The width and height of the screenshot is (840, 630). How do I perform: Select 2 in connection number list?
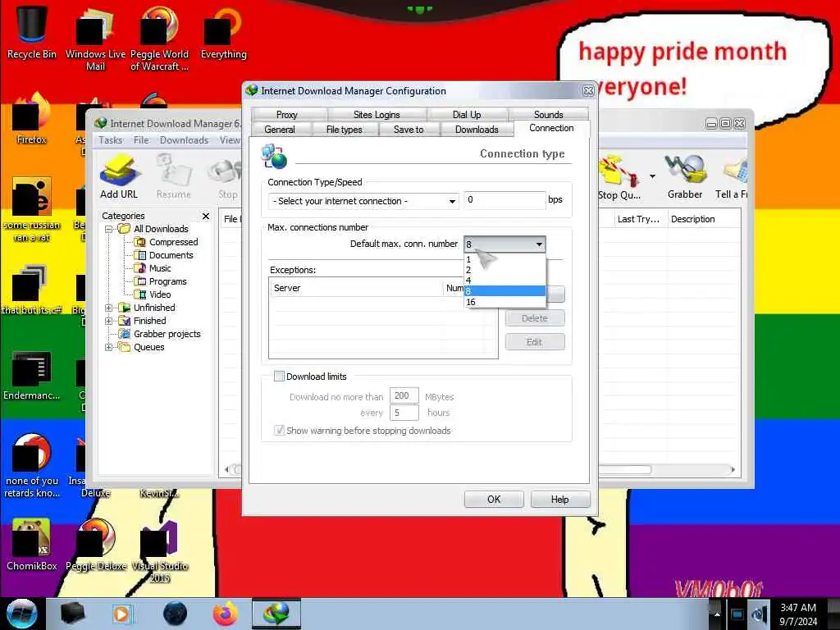(504, 270)
